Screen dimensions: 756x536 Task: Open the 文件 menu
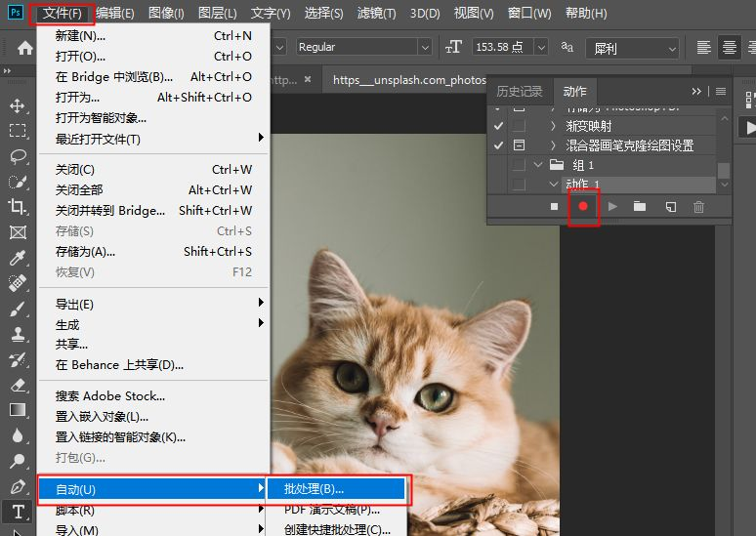[x=62, y=13]
